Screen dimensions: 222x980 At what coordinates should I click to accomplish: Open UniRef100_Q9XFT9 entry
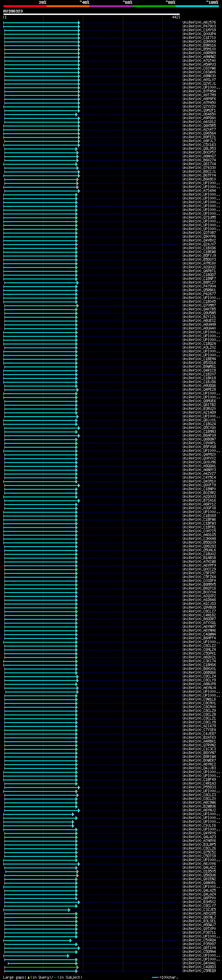coord(199,485)
